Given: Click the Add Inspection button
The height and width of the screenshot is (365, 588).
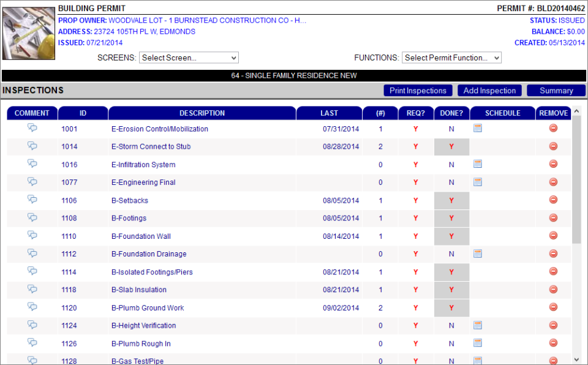Looking at the screenshot, I should pyautogui.click(x=489, y=91).
